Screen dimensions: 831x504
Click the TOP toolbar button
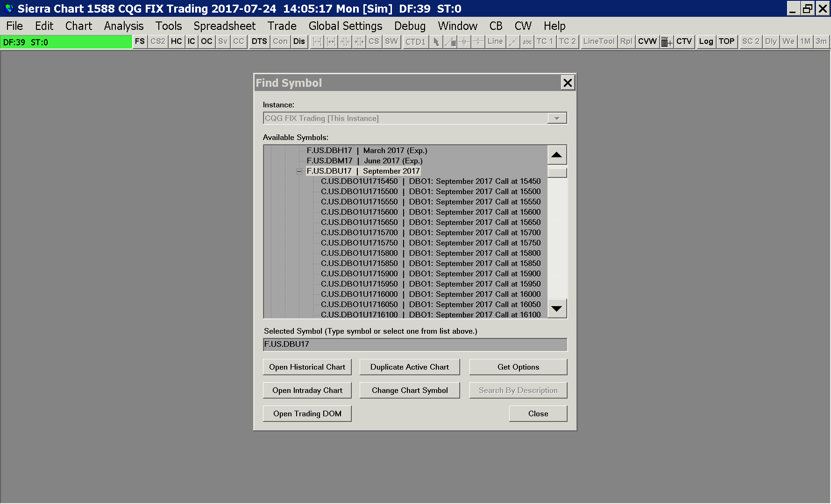[x=727, y=42]
